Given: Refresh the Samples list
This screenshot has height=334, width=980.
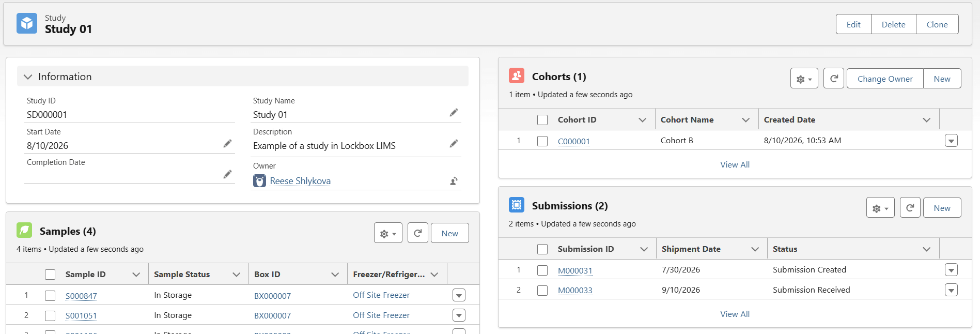Looking at the screenshot, I should tap(418, 233).
